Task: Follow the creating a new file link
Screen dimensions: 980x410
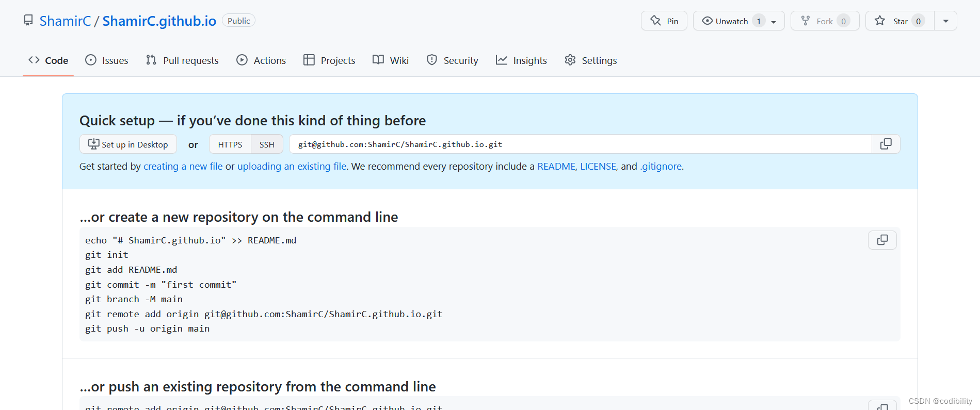Action: tap(183, 166)
